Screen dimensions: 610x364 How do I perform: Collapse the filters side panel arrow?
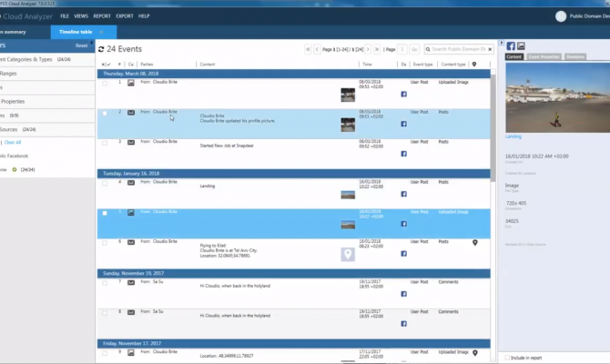[92, 43]
